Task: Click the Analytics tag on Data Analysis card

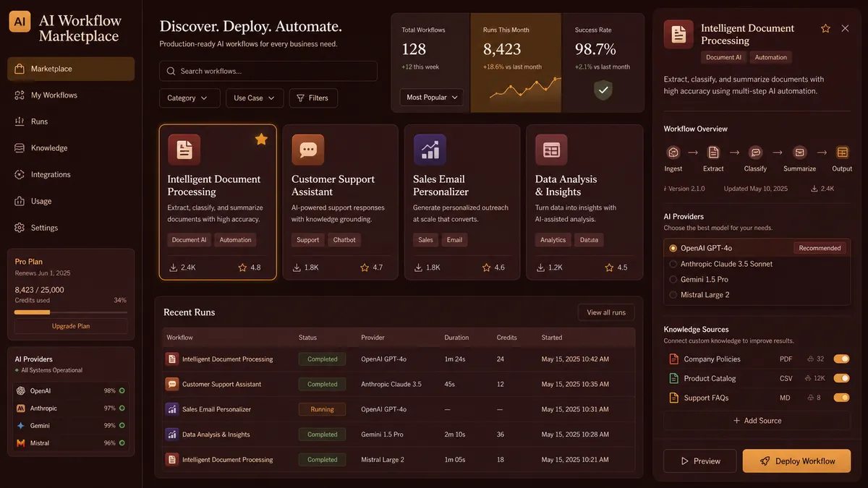Action: [553, 240]
